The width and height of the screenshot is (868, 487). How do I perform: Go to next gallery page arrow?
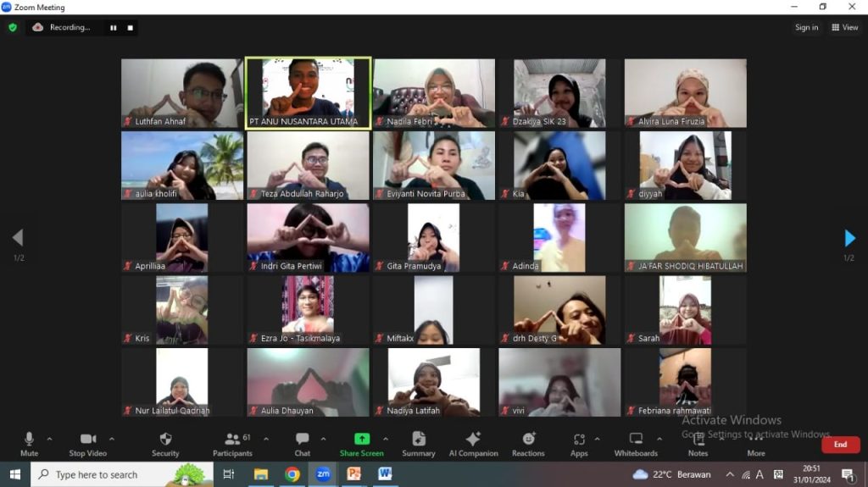coord(849,238)
